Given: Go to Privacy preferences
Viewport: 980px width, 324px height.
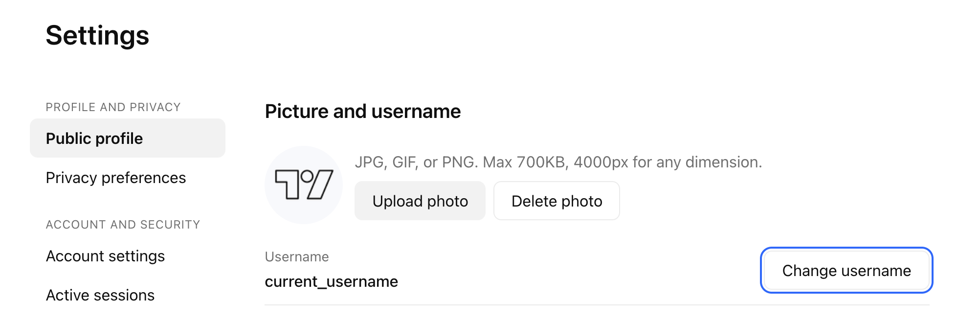Looking at the screenshot, I should coord(115,178).
